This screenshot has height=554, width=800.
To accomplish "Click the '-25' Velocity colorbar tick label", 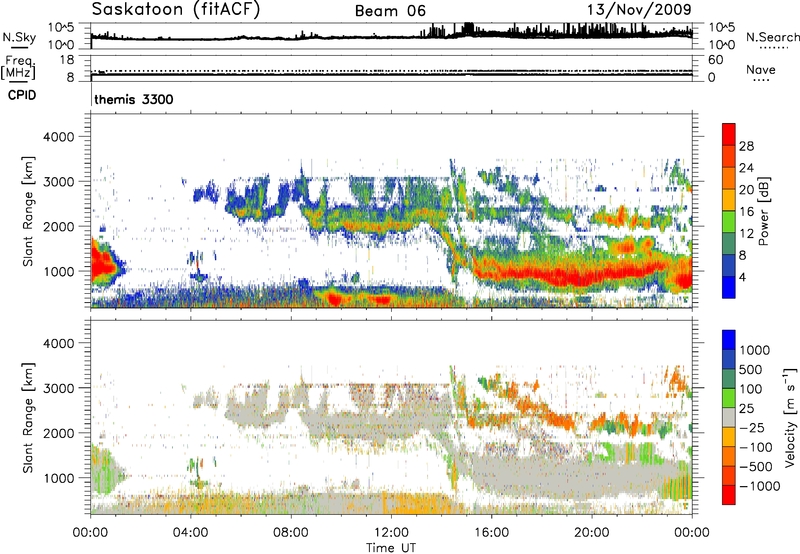I will tap(752, 427).
